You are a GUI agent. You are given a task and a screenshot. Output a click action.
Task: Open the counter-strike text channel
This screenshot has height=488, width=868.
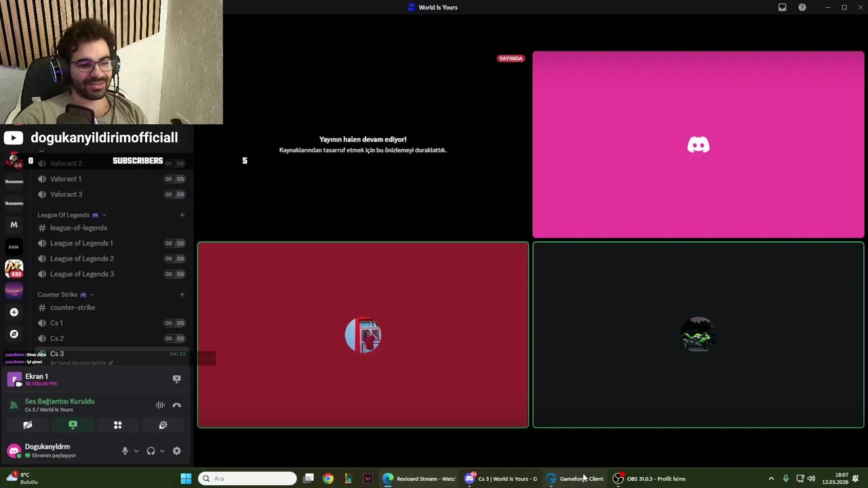[x=112, y=308]
